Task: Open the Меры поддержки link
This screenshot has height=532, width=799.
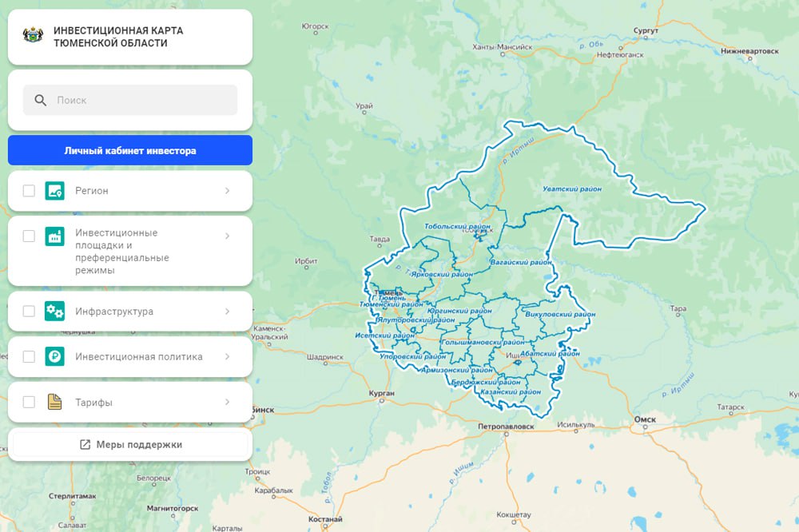Action: (x=139, y=445)
